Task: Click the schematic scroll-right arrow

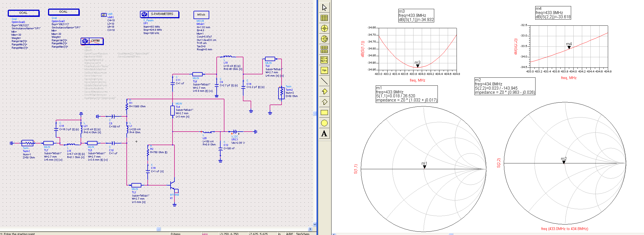Action: (310, 229)
